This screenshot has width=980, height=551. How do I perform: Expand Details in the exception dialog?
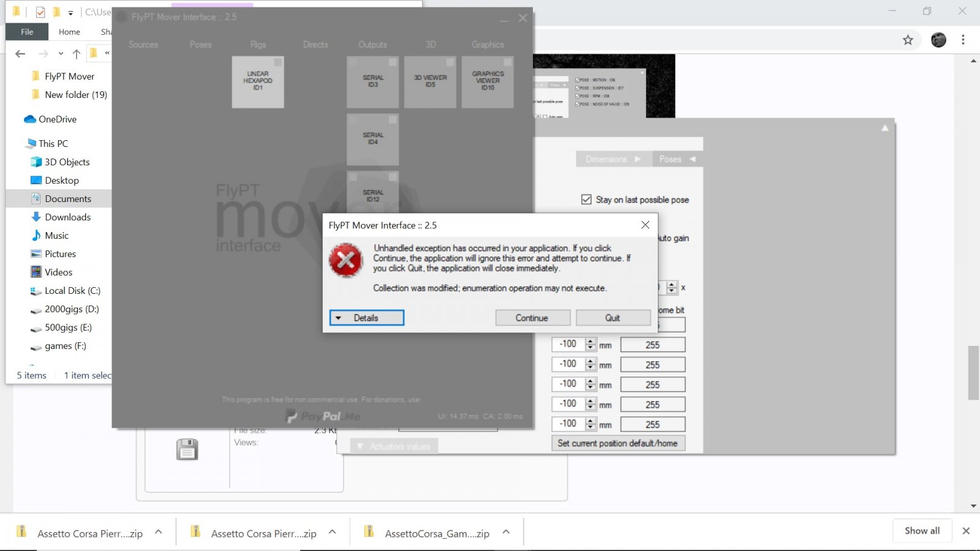click(366, 318)
